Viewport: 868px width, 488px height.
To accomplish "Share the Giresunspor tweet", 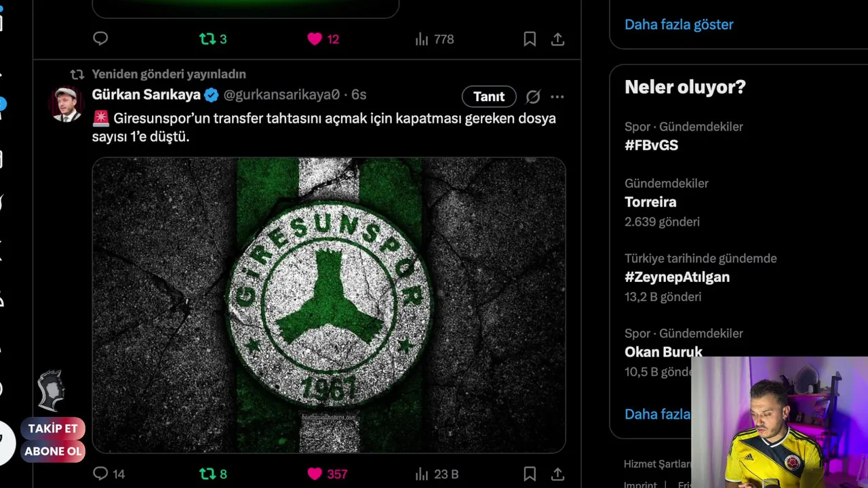I will coord(557,474).
